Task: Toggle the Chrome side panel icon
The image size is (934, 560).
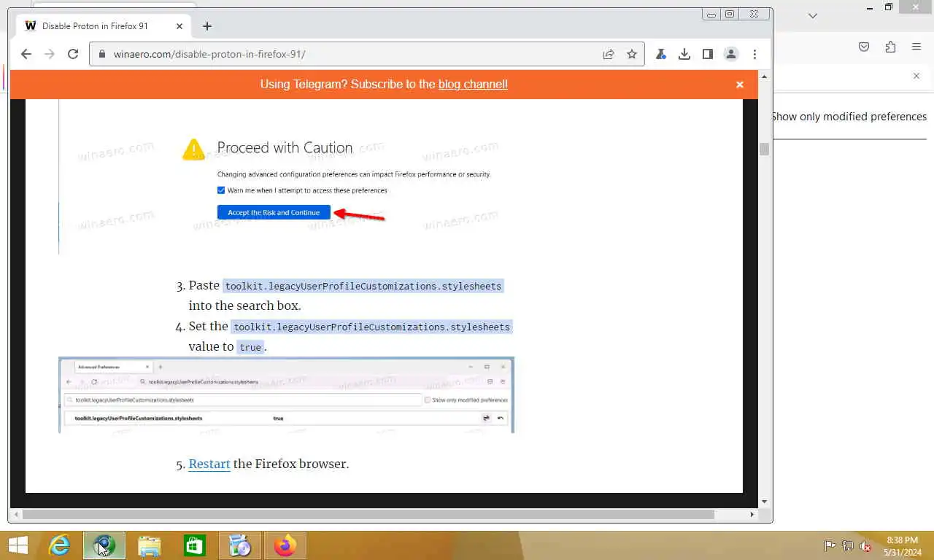Action: (708, 54)
